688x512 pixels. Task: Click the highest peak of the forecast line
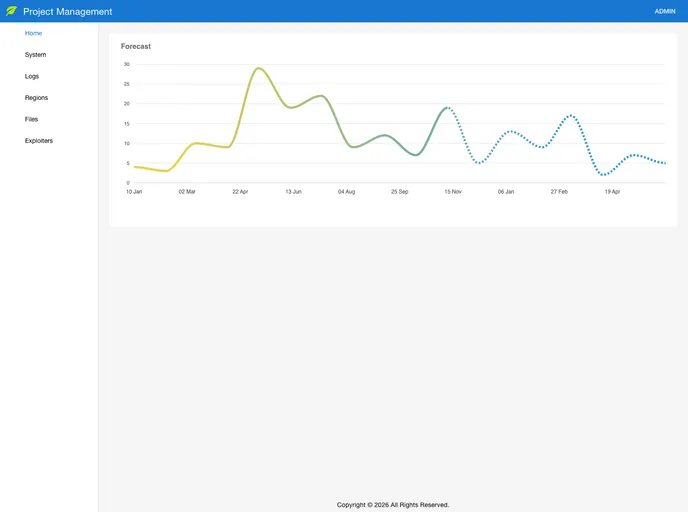pos(258,68)
